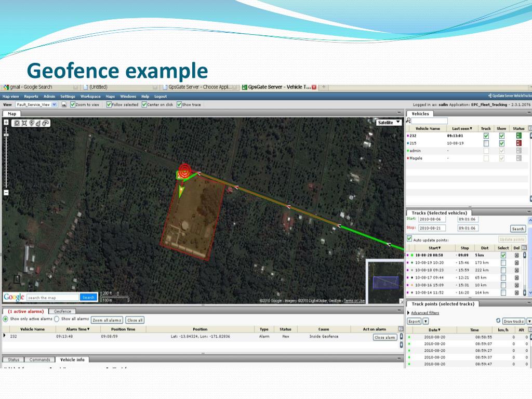Image resolution: width=532 pixels, height=399 pixels.
Task: Click the refresh icon beside Draw tracks
Action: click(498, 321)
